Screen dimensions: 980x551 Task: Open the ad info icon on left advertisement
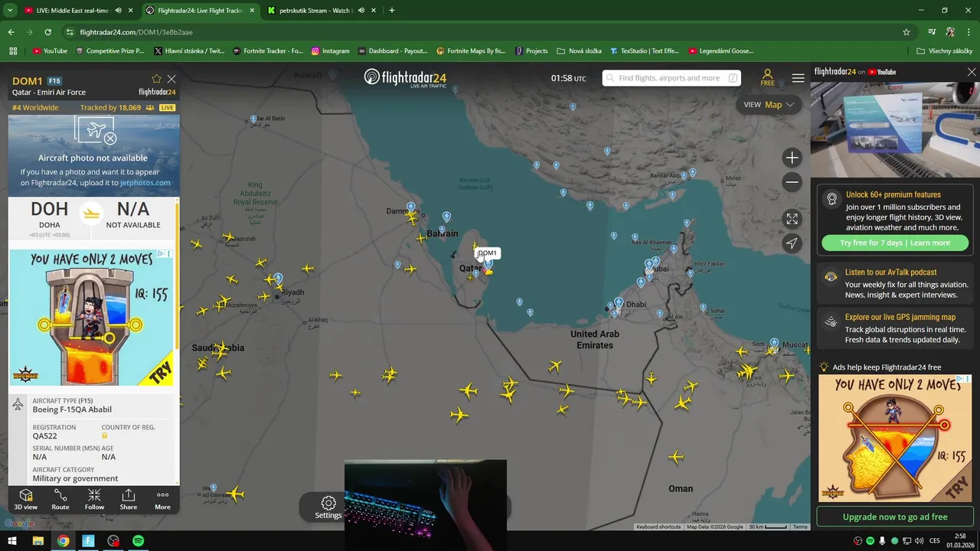[x=160, y=254]
